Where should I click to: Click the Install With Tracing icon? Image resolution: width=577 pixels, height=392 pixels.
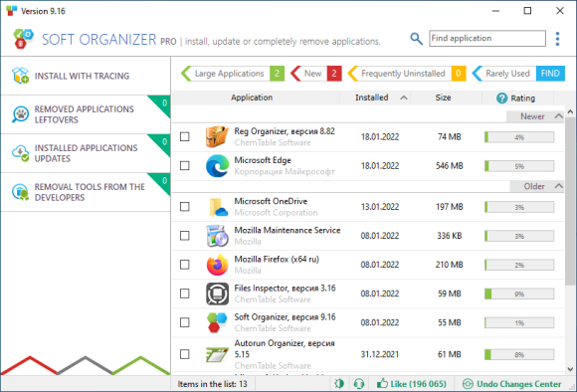(x=20, y=76)
